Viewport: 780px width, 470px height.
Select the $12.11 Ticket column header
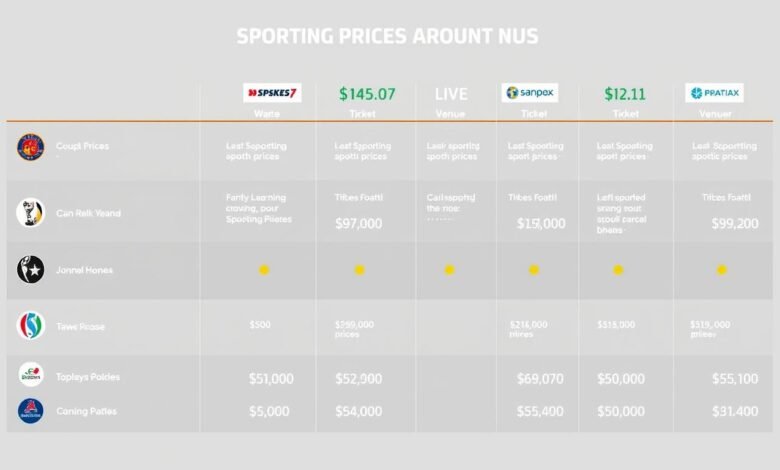coord(625,102)
